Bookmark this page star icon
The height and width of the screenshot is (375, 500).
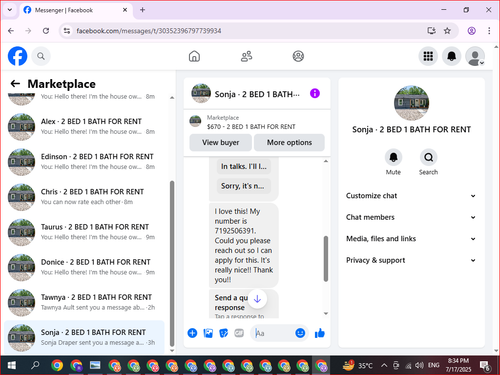click(447, 31)
